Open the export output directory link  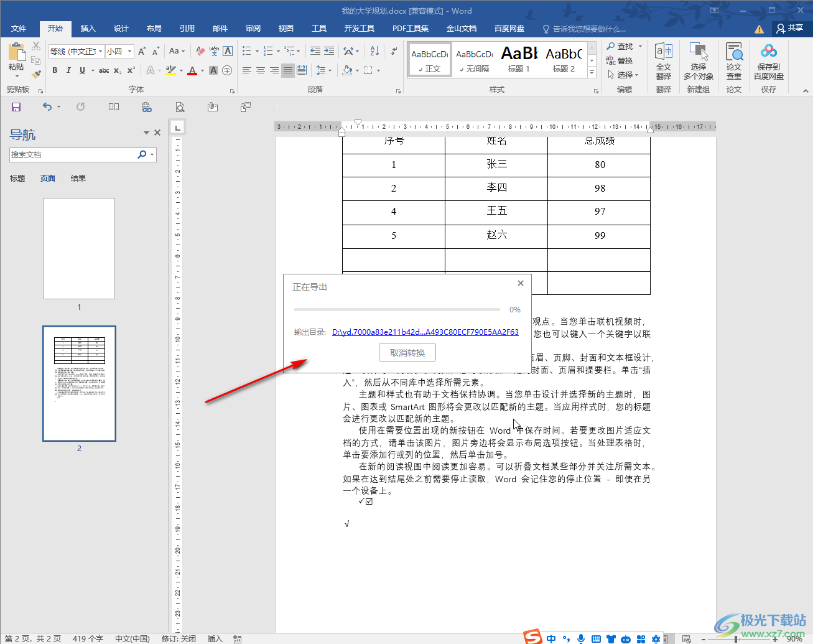pyautogui.click(x=425, y=332)
